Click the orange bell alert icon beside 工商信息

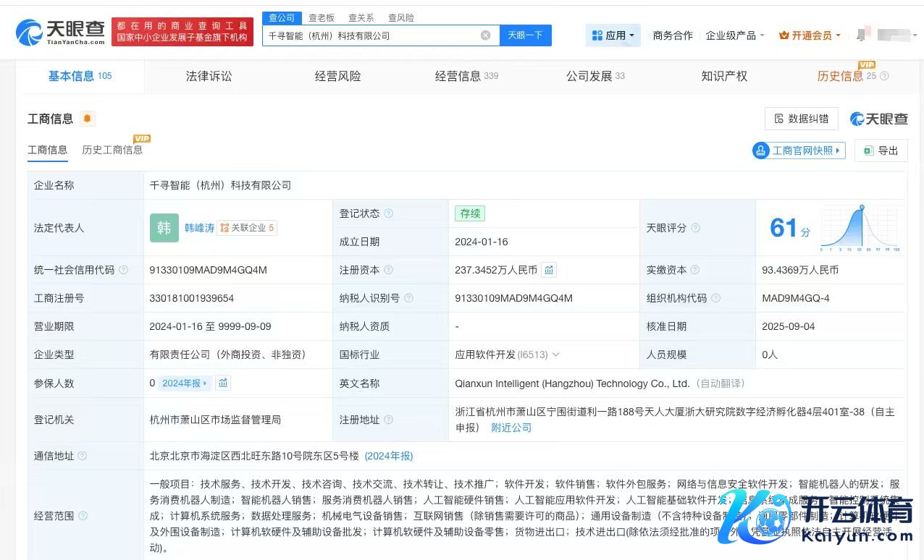(88, 119)
